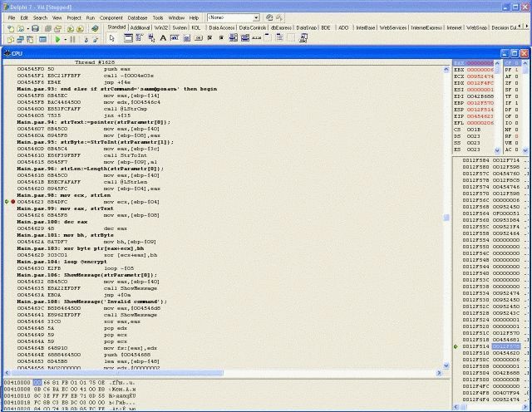The height and width of the screenshot is (412, 532).
Task: Pick the ListBox component icon
Action: click(x=233, y=38)
